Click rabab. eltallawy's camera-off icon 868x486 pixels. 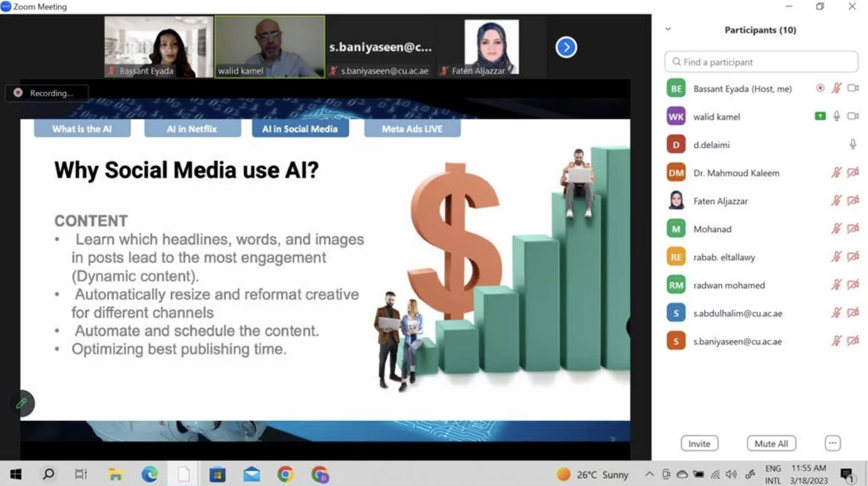point(853,256)
